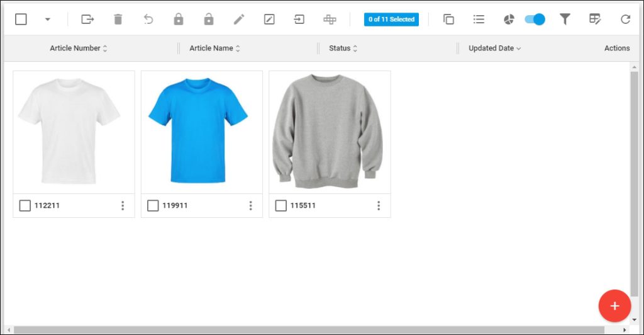Click the copy duplicate icon
Viewport: 644px width, 335px height.
448,20
